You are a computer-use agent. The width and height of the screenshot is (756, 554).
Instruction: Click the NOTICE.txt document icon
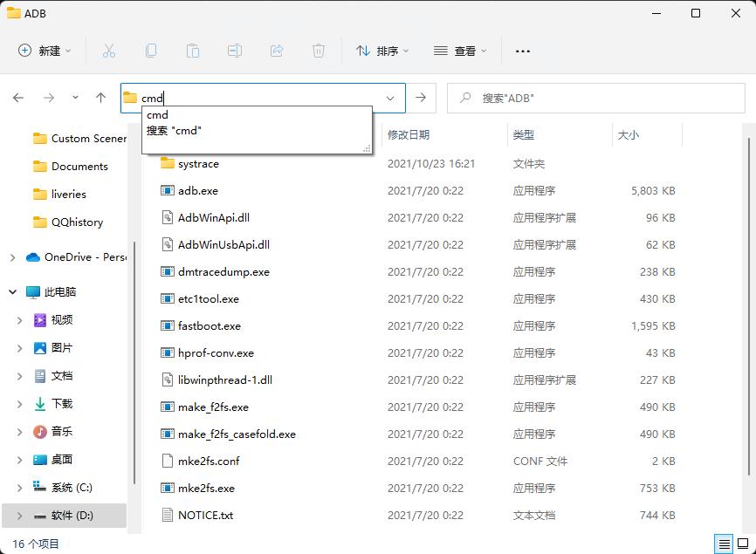pyautogui.click(x=168, y=515)
